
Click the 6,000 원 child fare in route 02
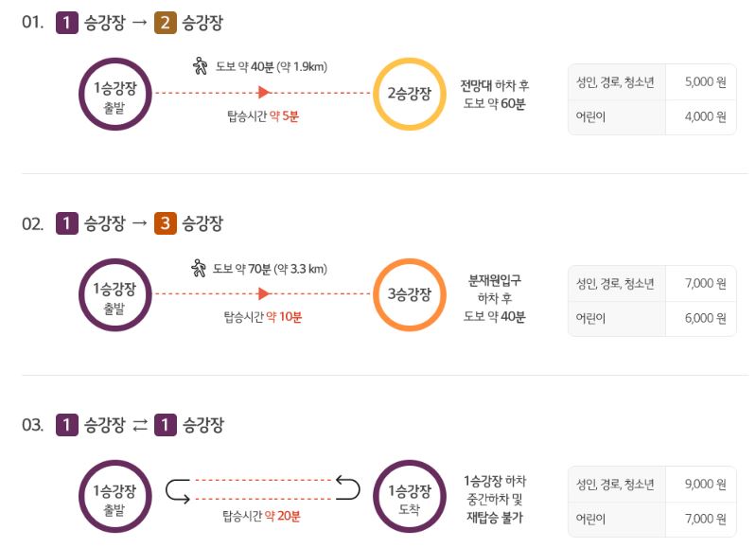(705, 318)
